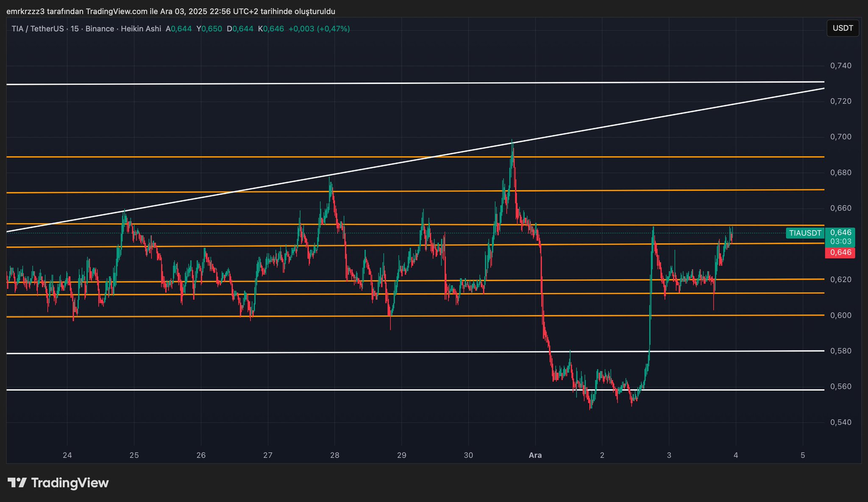Click the 03:03 candle countdown timer
This screenshot has height=502, width=868.
[x=840, y=241]
